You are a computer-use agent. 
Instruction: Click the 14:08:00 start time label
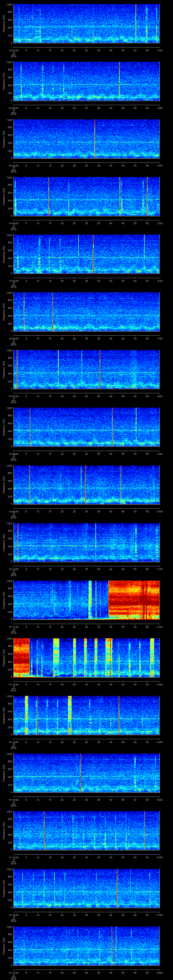[13, 454]
